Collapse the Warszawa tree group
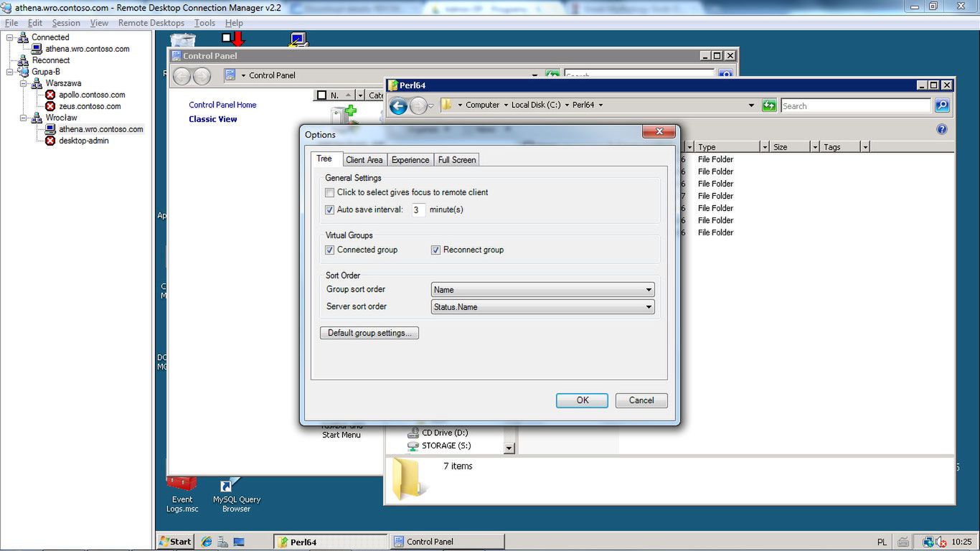Screen dimensions: 980x551 coord(24,83)
